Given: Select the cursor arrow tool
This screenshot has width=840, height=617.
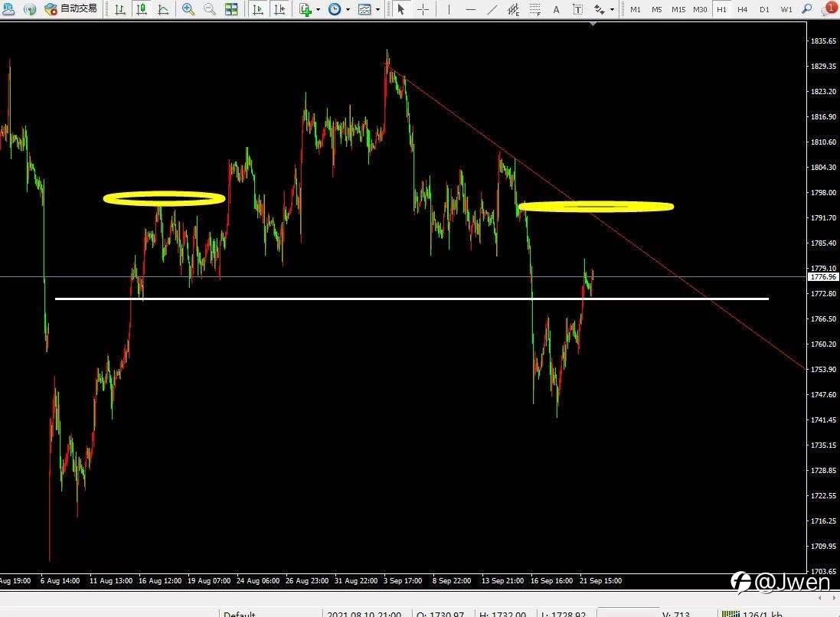Looking at the screenshot, I should click(400, 9).
